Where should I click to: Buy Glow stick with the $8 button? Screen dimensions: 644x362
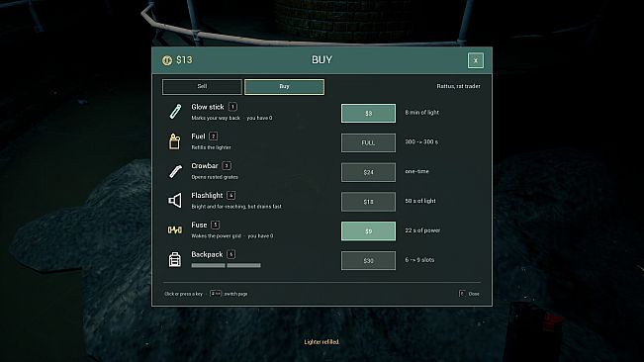(368, 114)
